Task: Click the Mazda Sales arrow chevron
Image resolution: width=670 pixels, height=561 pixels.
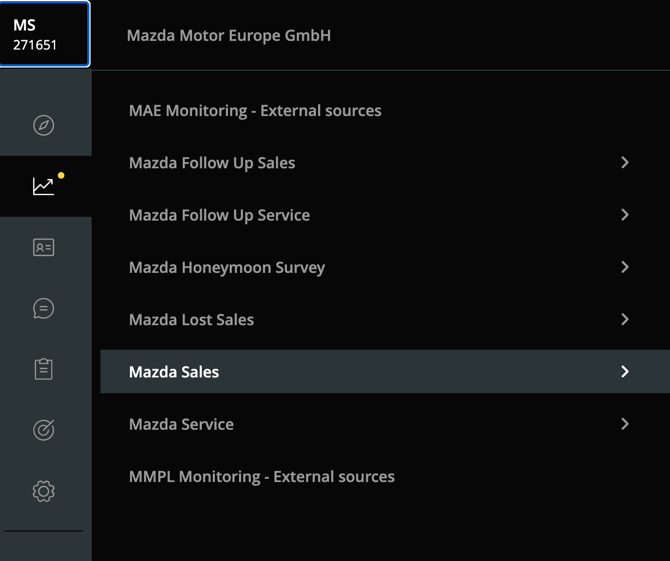Action: tap(625, 371)
